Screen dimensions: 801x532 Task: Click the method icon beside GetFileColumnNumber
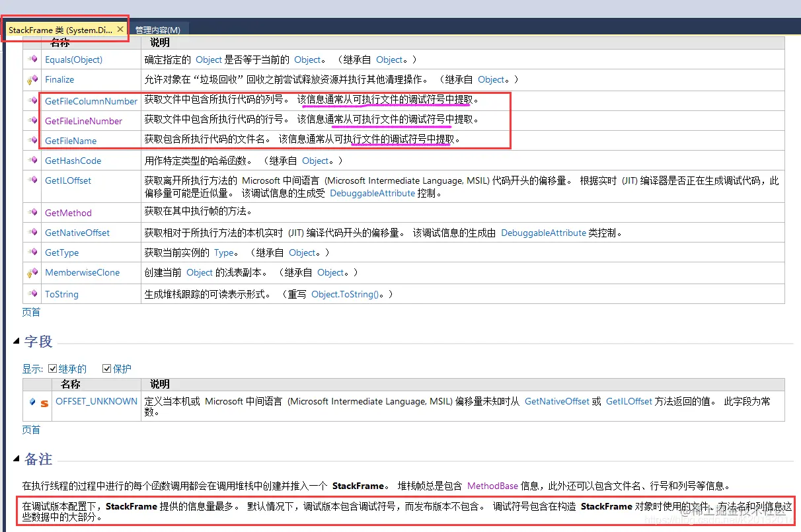[x=32, y=101]
